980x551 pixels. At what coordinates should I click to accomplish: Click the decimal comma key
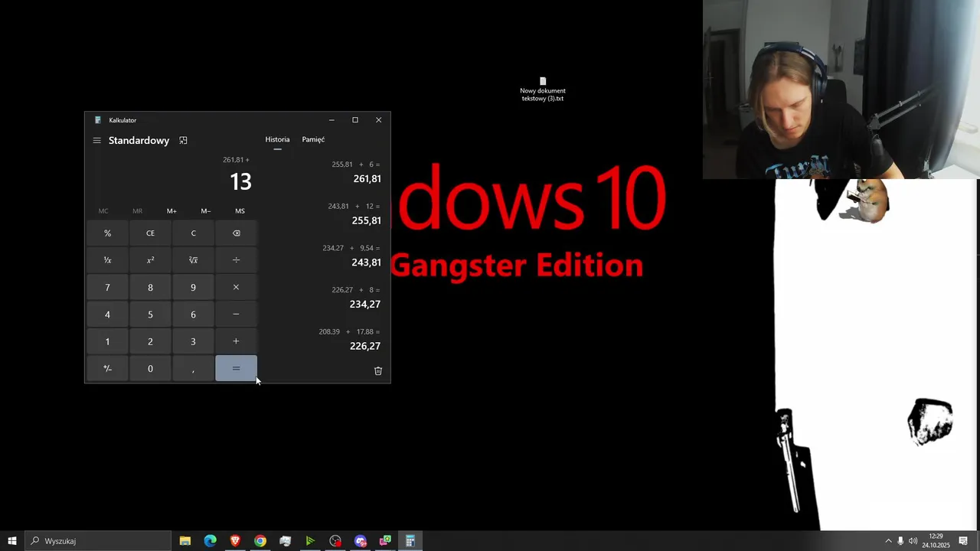tap(193, 369)
